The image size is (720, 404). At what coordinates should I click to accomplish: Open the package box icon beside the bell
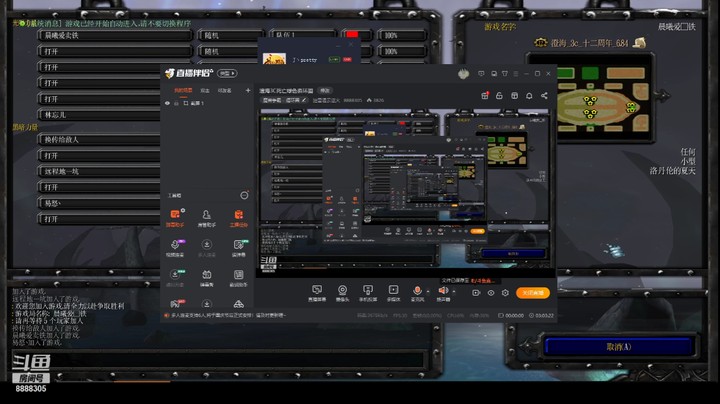coord(514,95)
